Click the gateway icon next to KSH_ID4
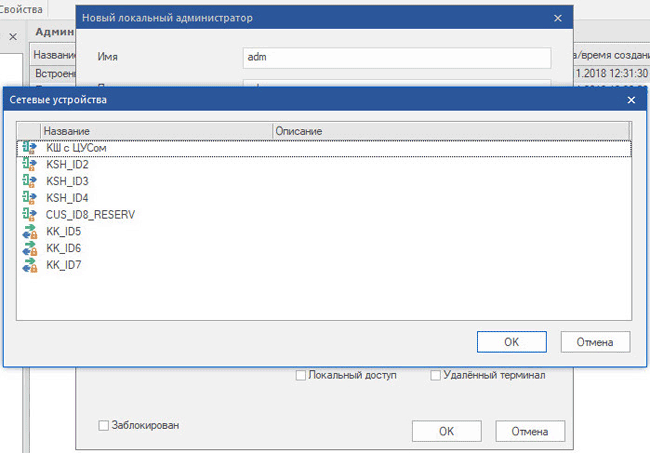Image resolution: width=650 pixels, height=453 pixels. click(x=29, y=198)
